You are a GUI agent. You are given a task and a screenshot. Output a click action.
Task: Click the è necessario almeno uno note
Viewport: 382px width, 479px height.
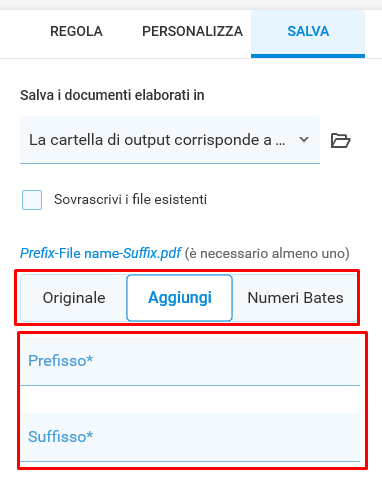(267, 253)
